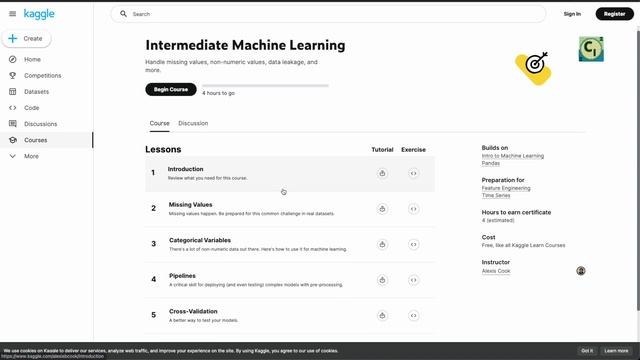
Task: Open Datasets in the sidebar
Action: [x=36, y=91]
